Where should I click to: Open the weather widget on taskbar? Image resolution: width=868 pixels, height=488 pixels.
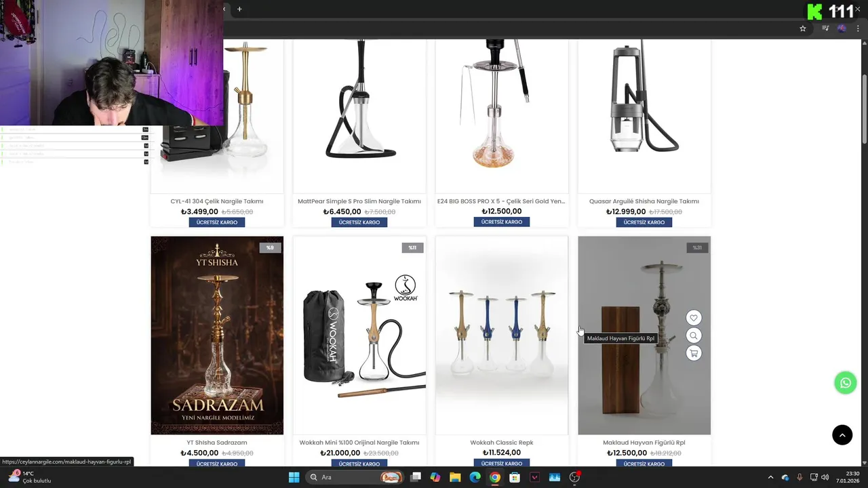point(29,477)
